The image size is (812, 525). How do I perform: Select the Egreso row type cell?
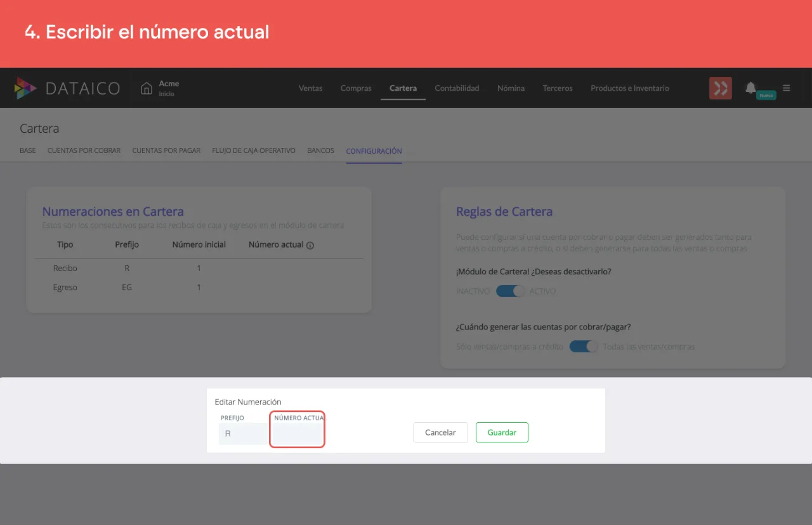tap(65, 288)
